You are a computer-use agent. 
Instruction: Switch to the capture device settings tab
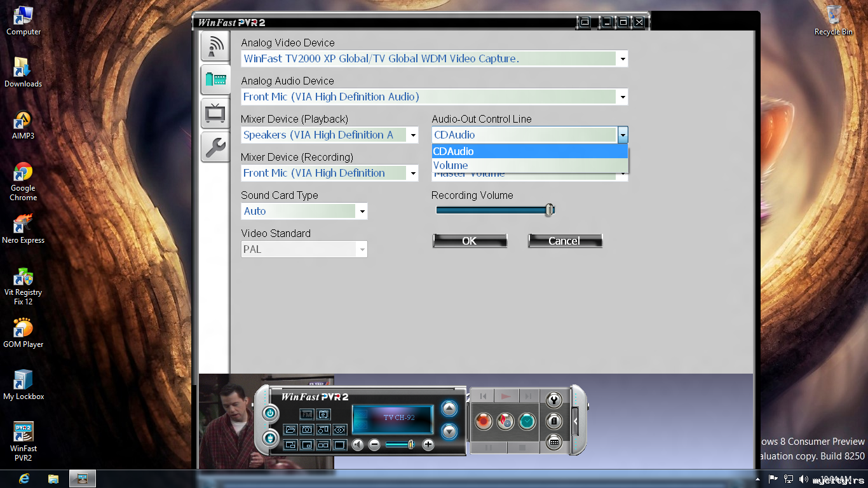pos(215,79)
